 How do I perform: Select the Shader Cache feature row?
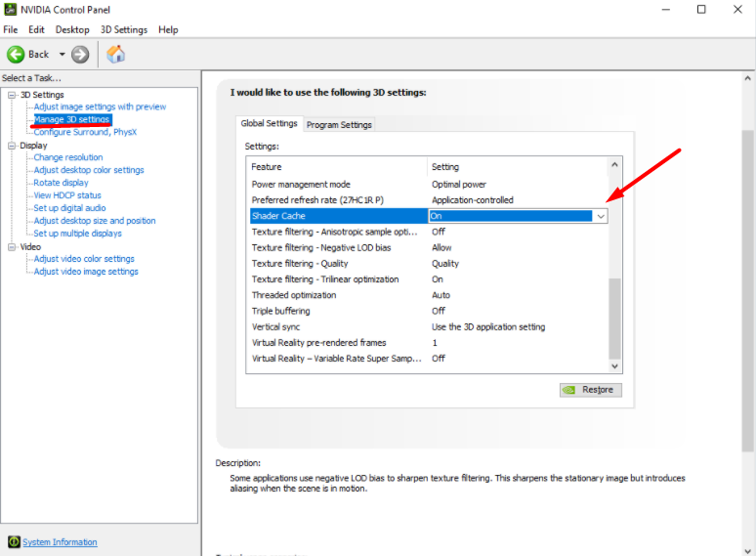point(339,216)
